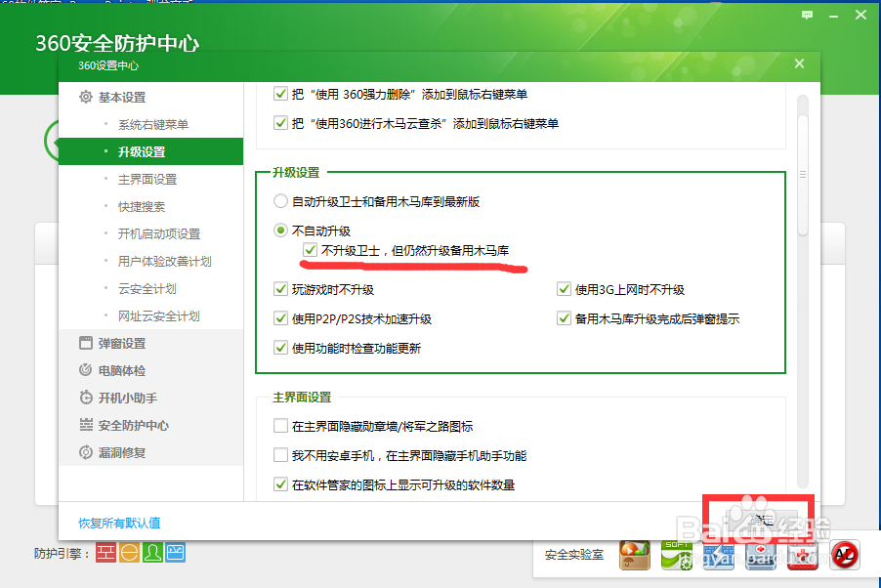Image resolution: width=881 pixels, height=588 pixels.
Task: Click the orange 防护引擎 engine icon
Action: 129,553
